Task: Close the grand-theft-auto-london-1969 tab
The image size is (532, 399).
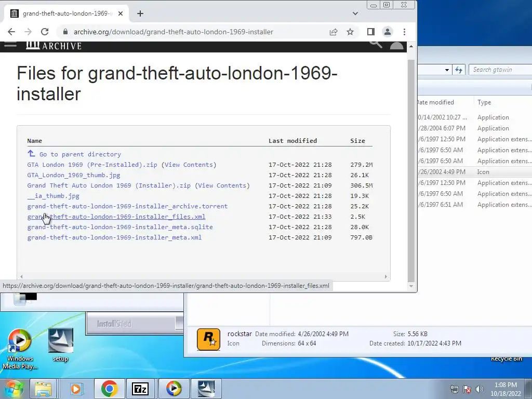Action: click(121, 14)
